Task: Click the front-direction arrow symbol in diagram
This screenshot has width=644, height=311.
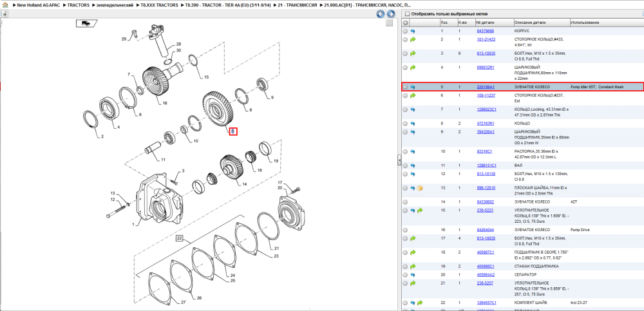Action: pyautogui.click(x=86, y=23)
